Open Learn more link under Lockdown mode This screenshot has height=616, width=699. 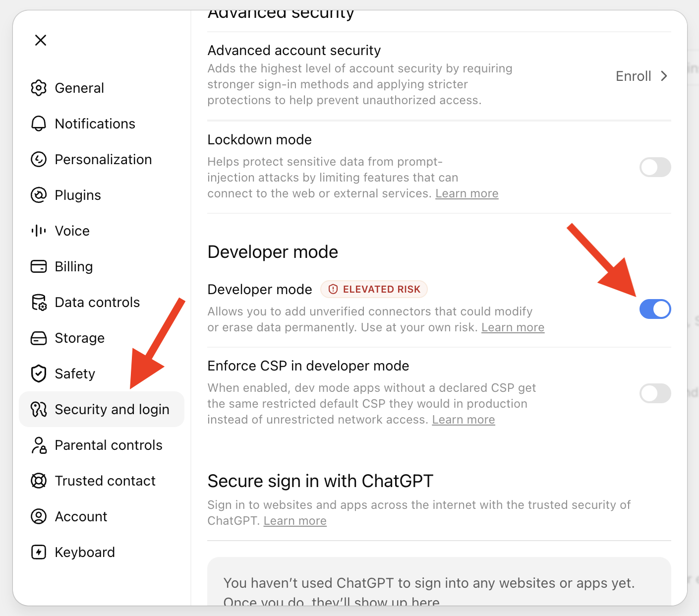pos(467,193)
